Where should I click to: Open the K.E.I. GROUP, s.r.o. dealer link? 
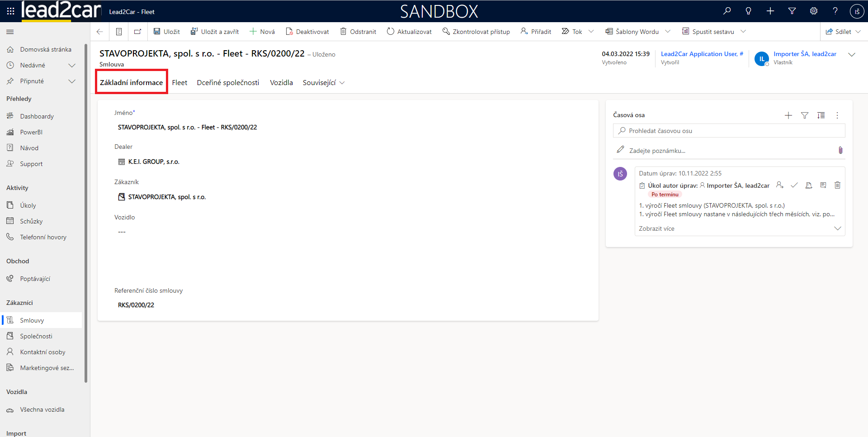pyautogui.click(x=154, y=161)
